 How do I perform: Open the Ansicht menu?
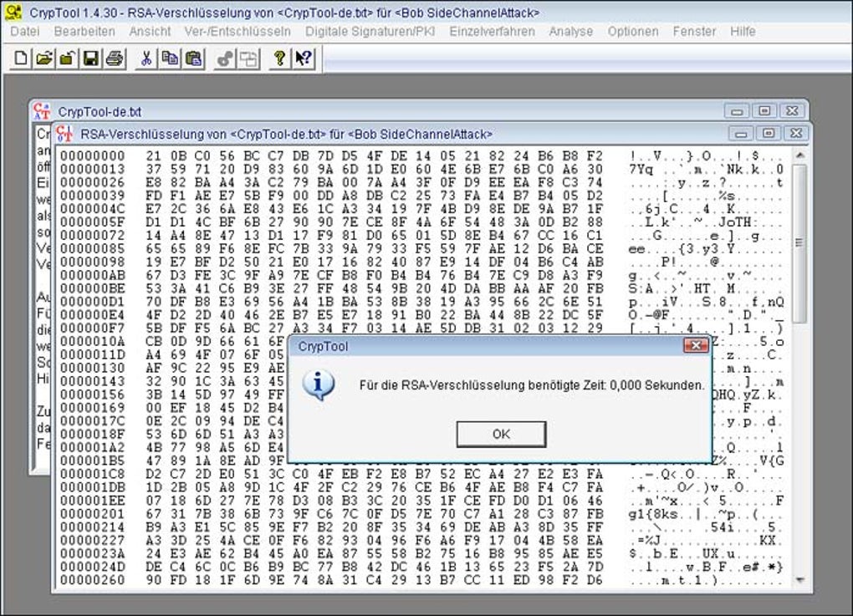coord(150,32)
